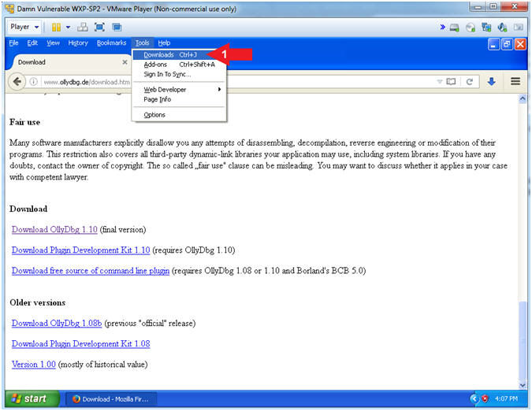532x411 pixels.
Task: Reload the current page
Action: [x=470, y=82]
